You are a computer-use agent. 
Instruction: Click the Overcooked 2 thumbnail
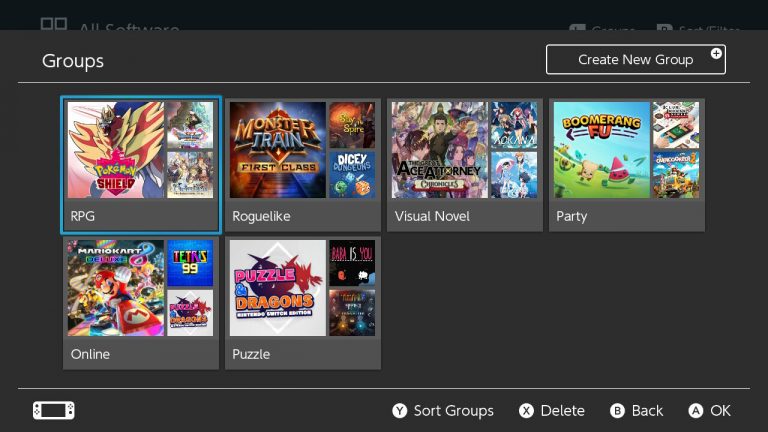pyautogui.click(x=676, y=175)
